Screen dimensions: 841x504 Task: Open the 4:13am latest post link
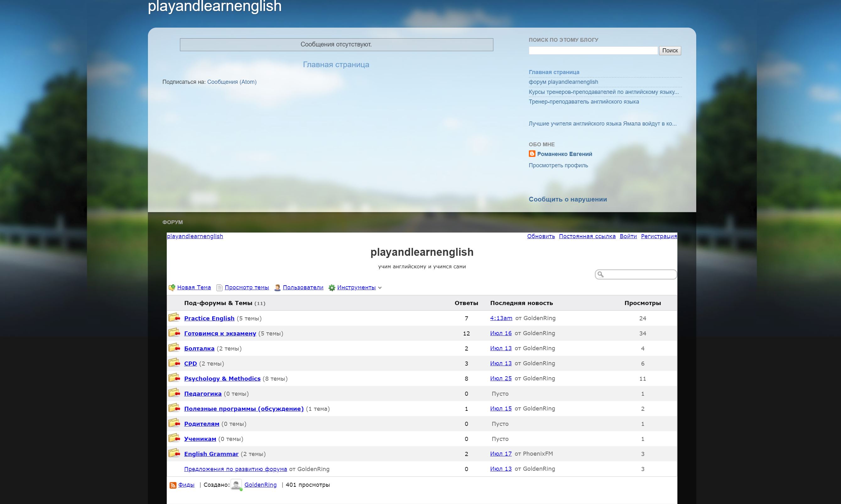coord(501,318)
